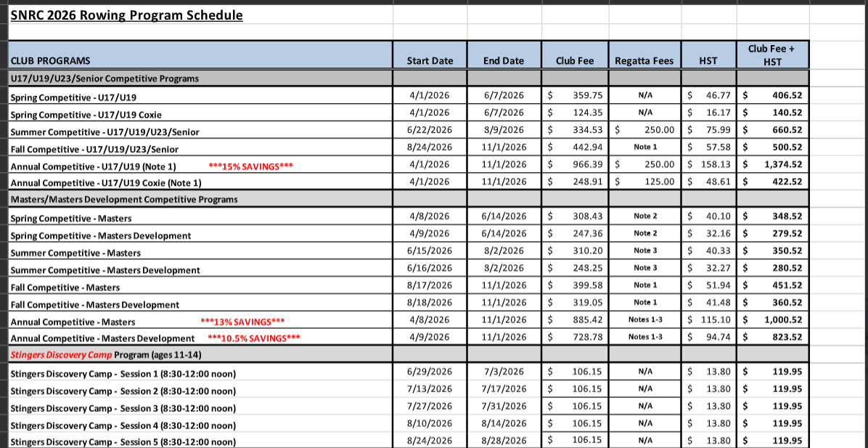This screenshot has width=868, height=448.
Task: Select the Notes 1-3 cell for Annual Masters
Action: point(644,320)
